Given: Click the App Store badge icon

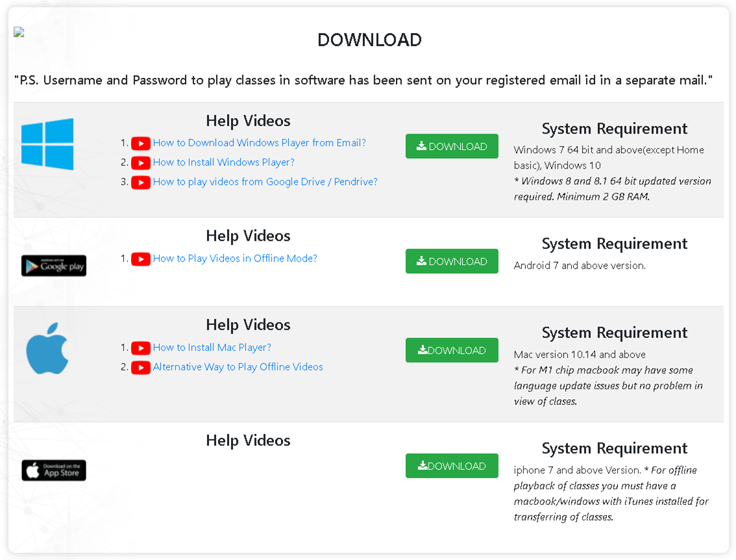Looking at the screenshot, I should tap(54, 470).
